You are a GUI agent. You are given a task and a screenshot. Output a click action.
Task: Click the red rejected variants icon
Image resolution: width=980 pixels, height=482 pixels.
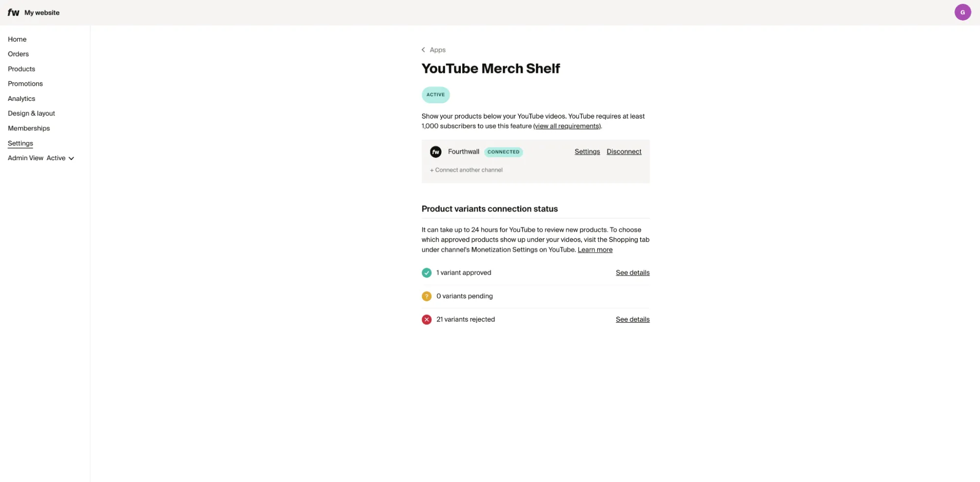[426, 319]
